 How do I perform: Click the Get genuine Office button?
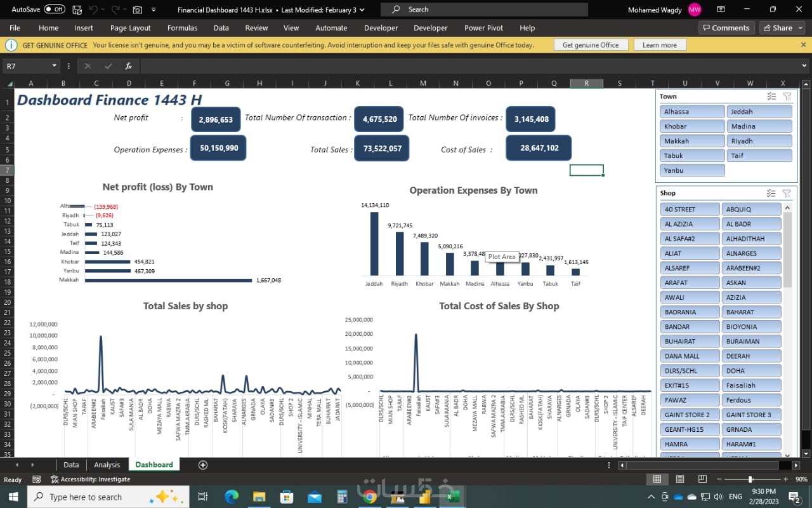(591, 45)
